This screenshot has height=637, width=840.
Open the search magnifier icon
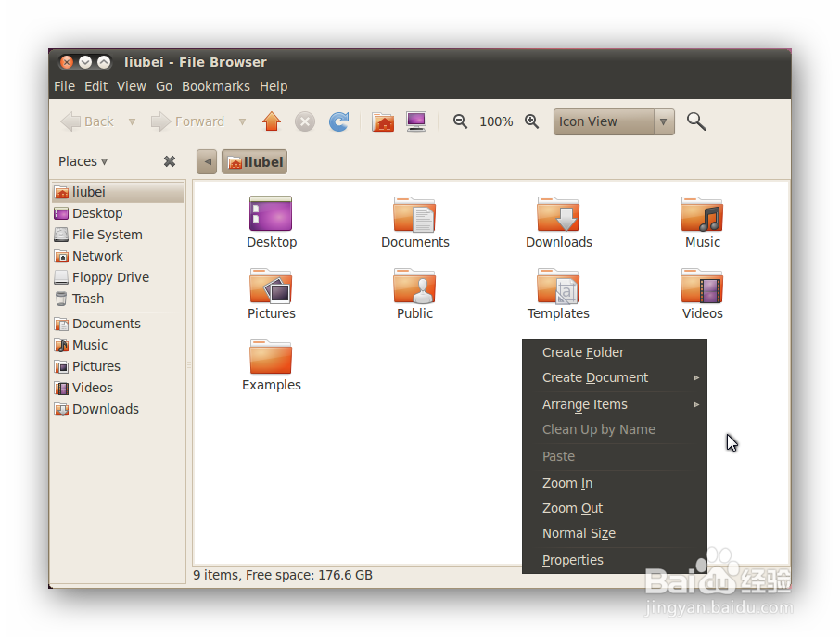[x=696, y=121]
